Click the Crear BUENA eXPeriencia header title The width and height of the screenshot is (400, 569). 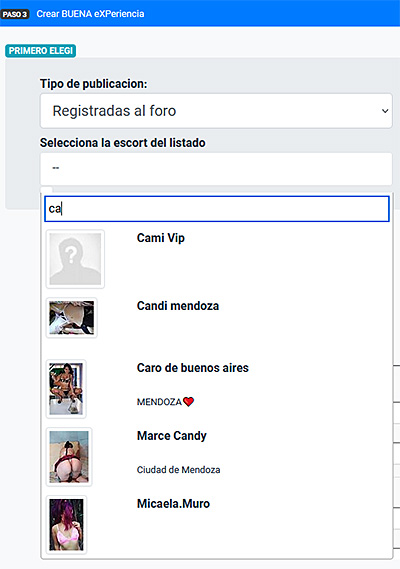click(x=90, y=14)
